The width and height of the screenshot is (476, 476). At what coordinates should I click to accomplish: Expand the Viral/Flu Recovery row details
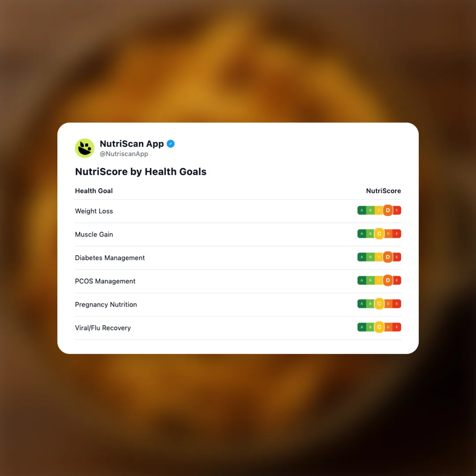click(x=103, y=328)
